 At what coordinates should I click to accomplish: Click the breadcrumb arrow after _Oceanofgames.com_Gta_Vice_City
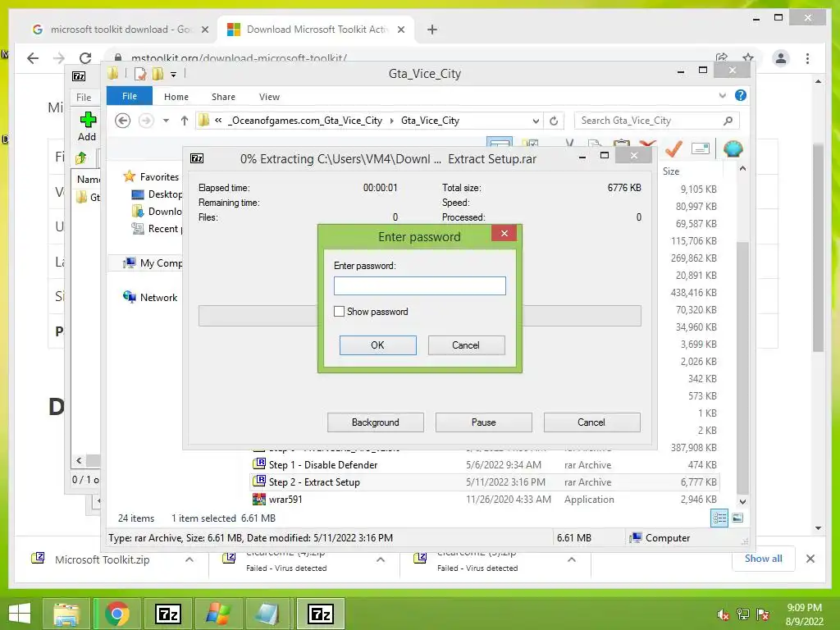tap(391, 121)
